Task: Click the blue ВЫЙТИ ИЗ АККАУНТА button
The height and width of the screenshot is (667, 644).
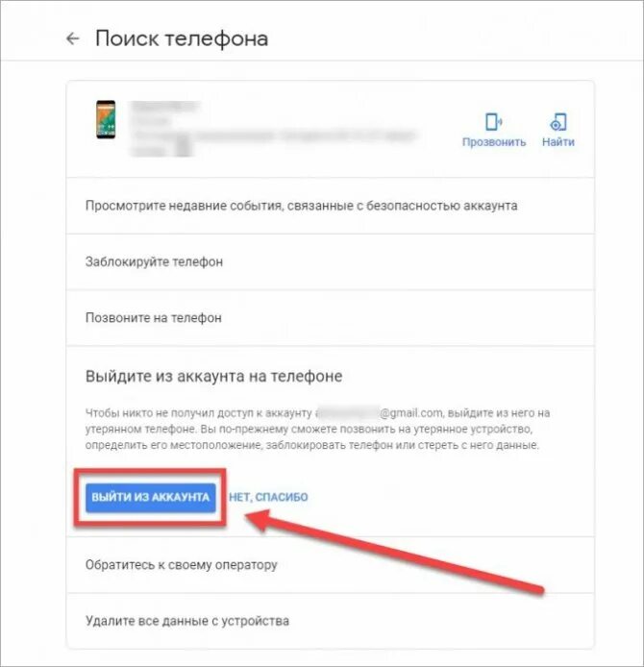Action: click(151, 497)
